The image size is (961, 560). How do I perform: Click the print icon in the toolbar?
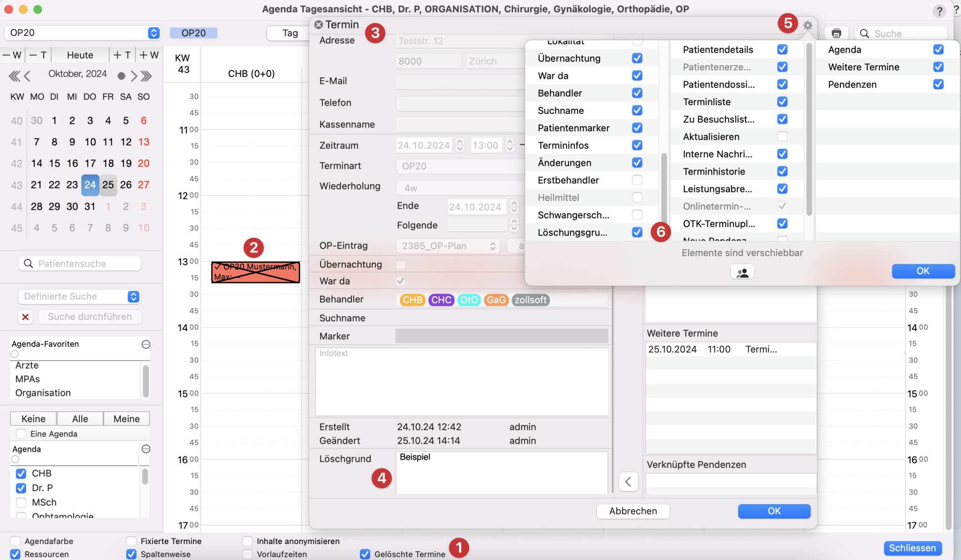(836, 33)
